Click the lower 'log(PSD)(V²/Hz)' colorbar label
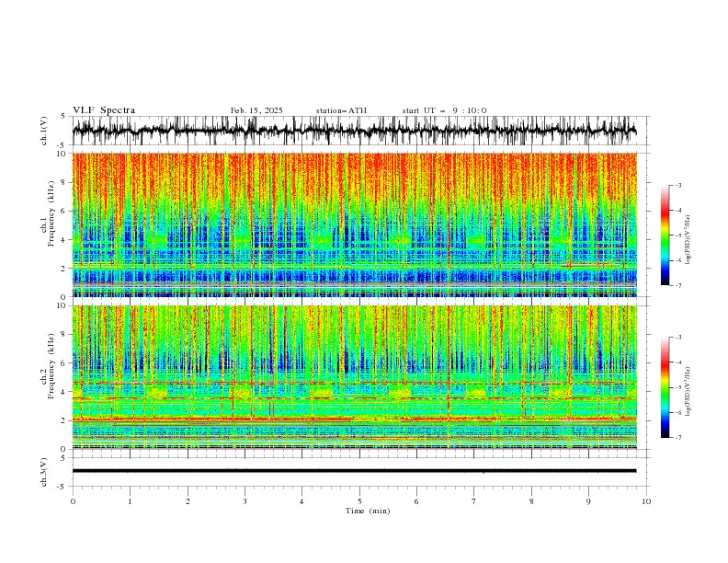This screenshot has width=728, height=563. pyautogui.click(x=688, y=392)
